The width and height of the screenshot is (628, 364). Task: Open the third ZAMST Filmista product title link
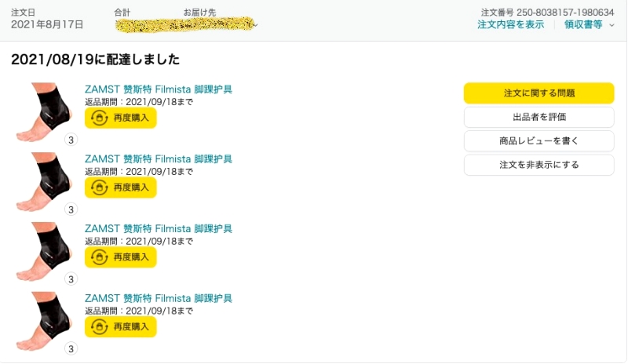pyautogui.click(x=159, y=229)
